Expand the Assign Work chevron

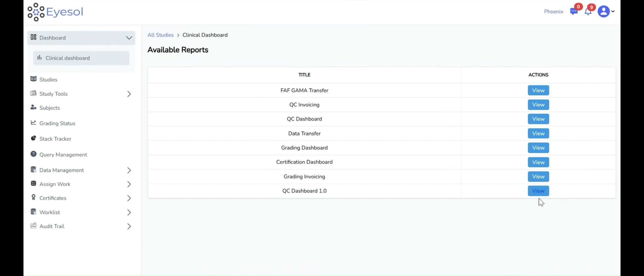[129, 184]
